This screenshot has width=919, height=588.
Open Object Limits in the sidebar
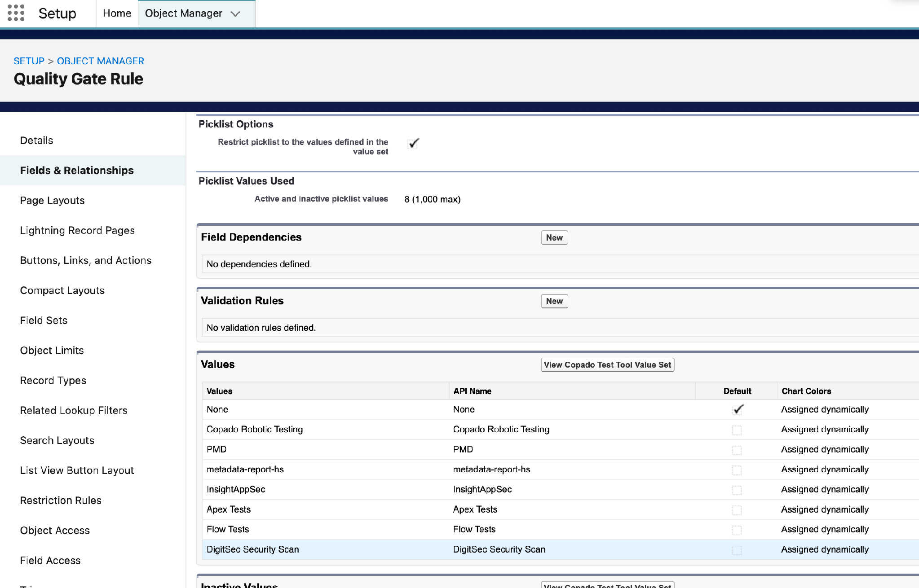click(x=52, y=351)
